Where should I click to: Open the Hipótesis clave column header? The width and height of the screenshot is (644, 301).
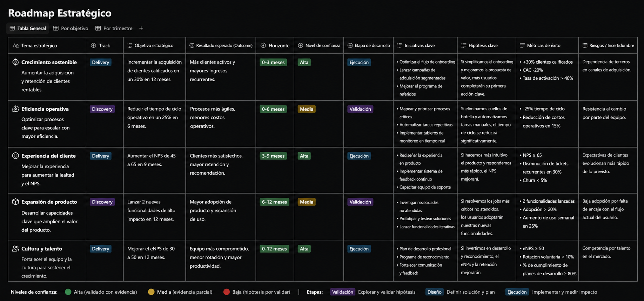click(487, 46)
